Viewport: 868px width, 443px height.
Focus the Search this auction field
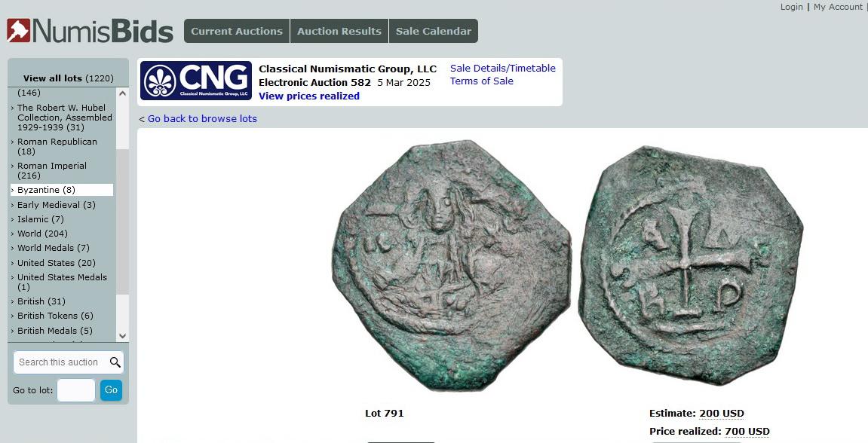coord(61,362)
